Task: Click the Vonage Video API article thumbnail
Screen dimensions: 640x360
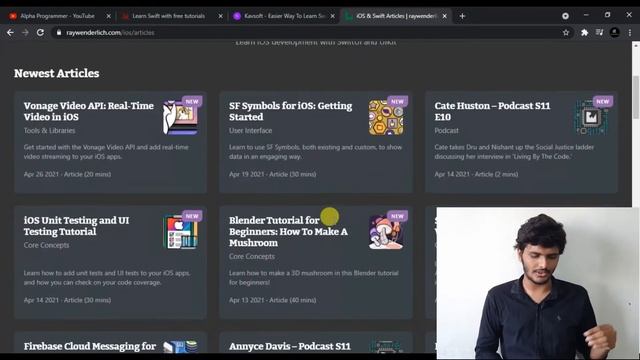Action: pos(180,118)
